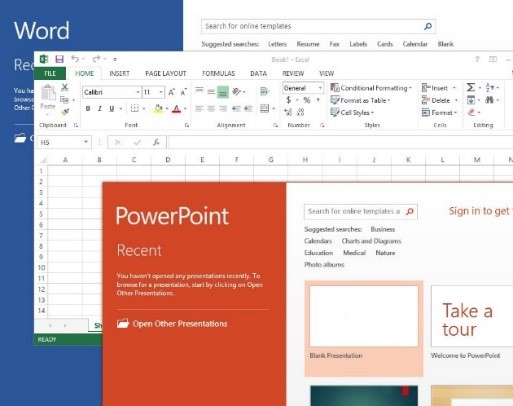Click the Paste clipboard icon
The width and height of the screenshot is (513, 406).
pyautogui.click(x=48, y=92)
